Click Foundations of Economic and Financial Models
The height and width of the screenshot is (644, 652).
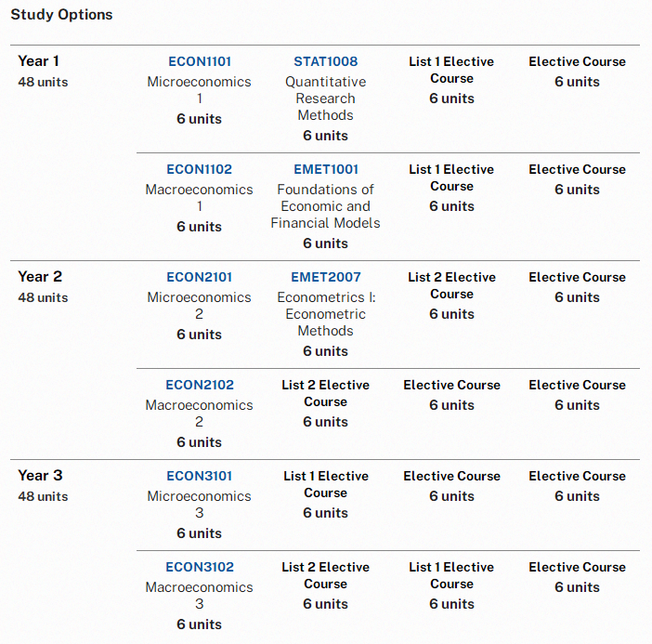click(x=326, y=206)
